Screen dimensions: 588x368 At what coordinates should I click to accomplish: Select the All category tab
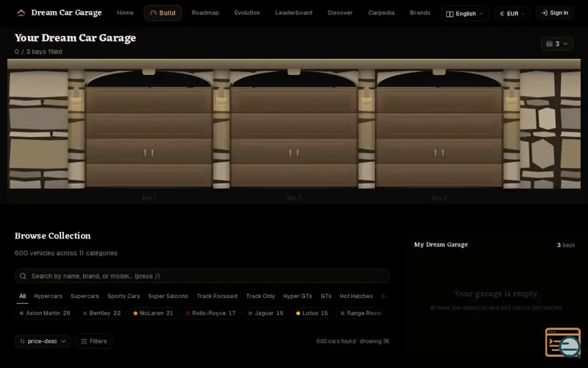tap(23, 296)
